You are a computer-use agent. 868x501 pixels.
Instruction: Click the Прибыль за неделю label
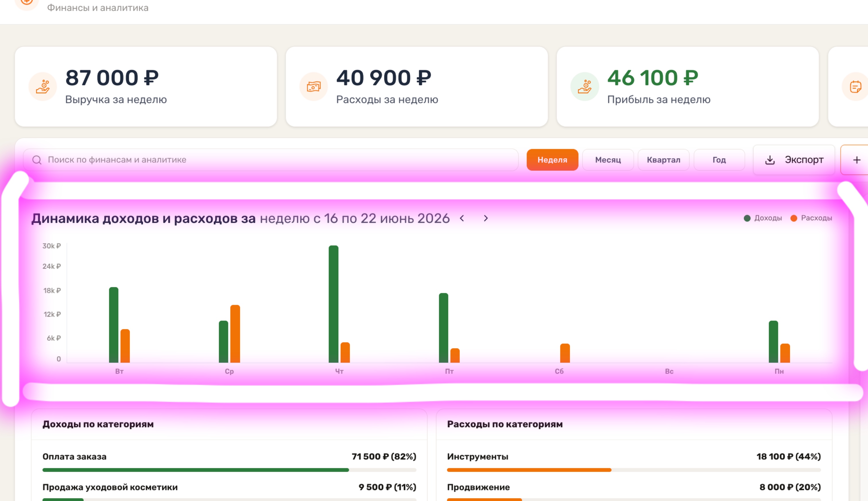coord(659,100)
